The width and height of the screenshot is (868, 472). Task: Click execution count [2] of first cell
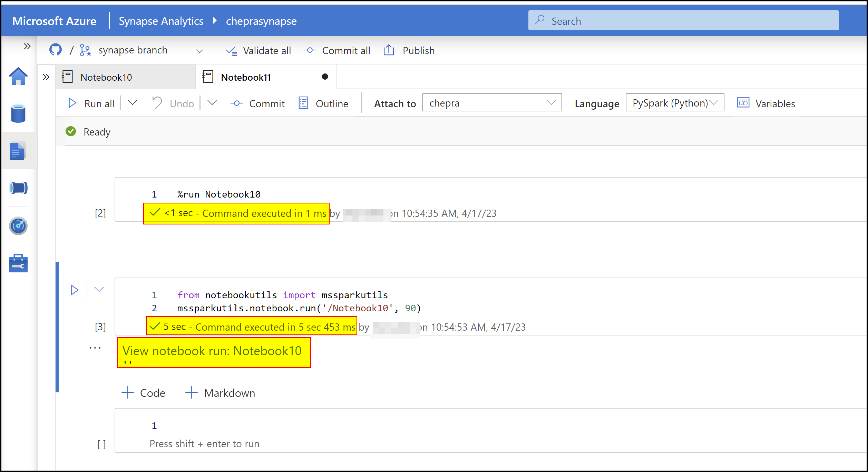[100, 213]
